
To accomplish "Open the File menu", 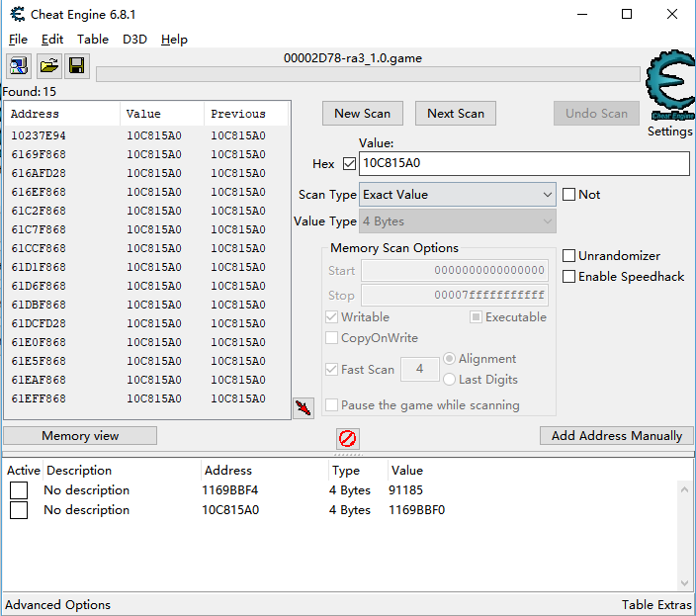I will coord(18,40).
